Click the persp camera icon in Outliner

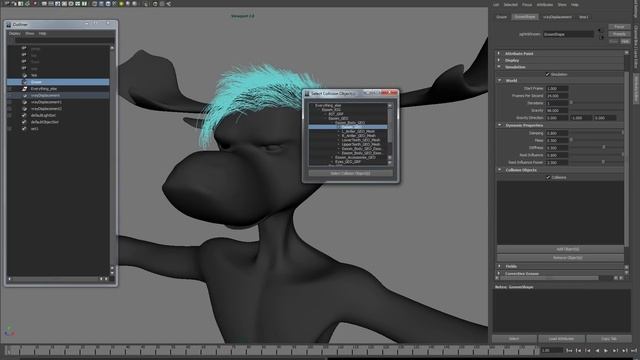pyautogui.click(x=24, y=48)
